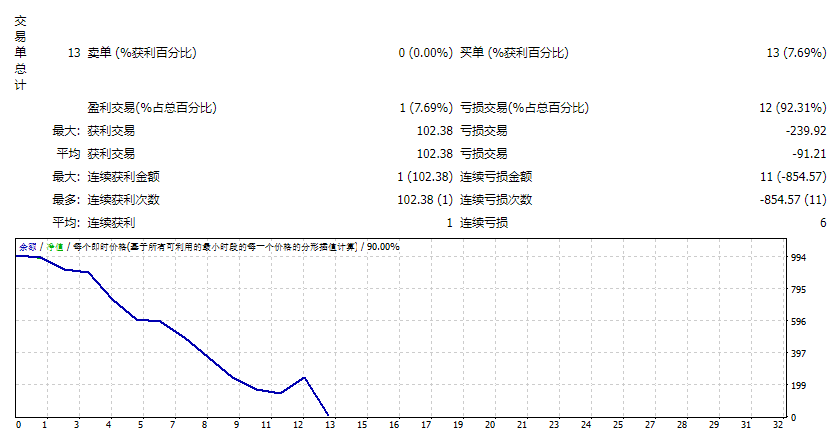This screenshot has width=838, height=437.
Task: Click the balance curve peak at trade 12
Action: tap(304, 378)
